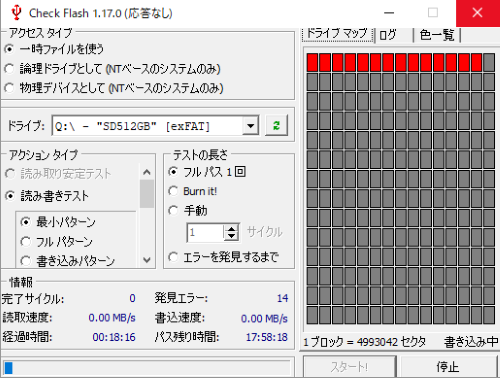Click the action type list scrollbar thumb
This screenshot has width=500, height=378.
click(147, 194)
